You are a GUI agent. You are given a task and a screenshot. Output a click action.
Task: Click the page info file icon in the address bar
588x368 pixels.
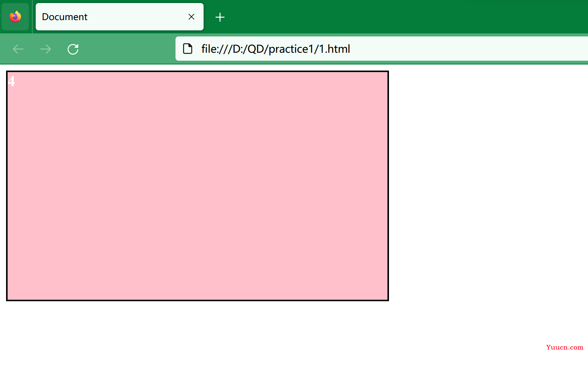click(x=188, y=49)
